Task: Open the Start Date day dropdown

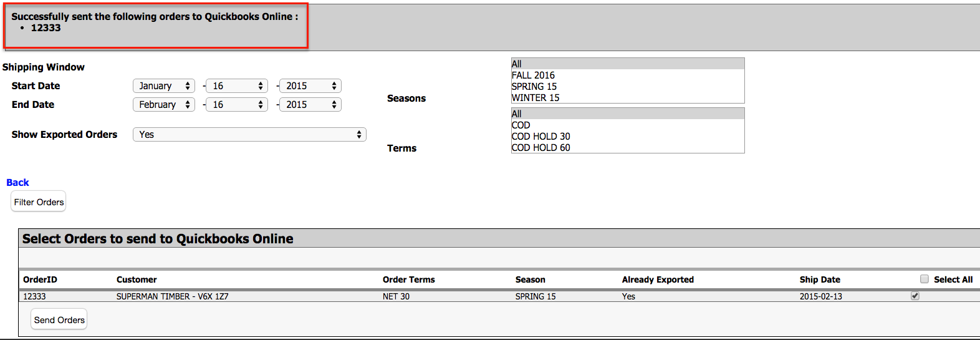Action: [x=237, y=86]
